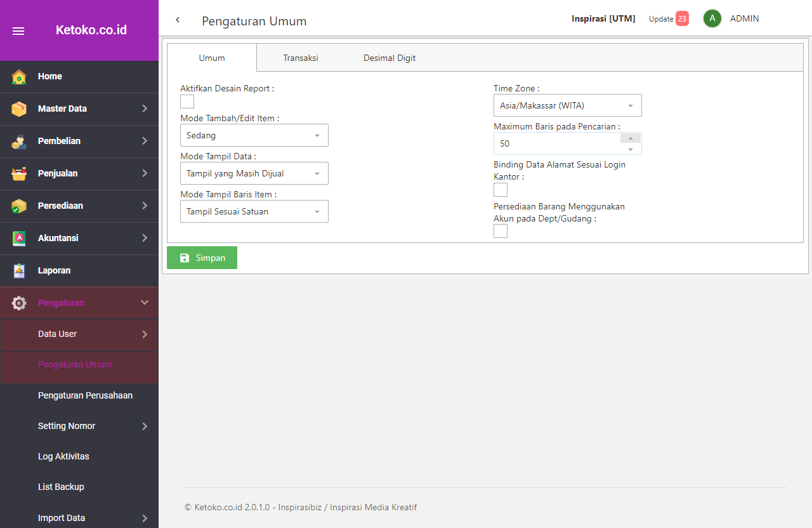Image resolution: width=812 pixels, height=528 pixels.
Task: Open the Log Aktivitas menu link
Action: pyautogui.click(x=63, y=456)
